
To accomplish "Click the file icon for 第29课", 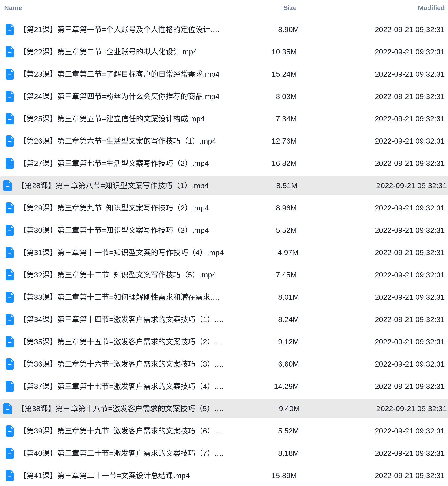I will (10, 208).
